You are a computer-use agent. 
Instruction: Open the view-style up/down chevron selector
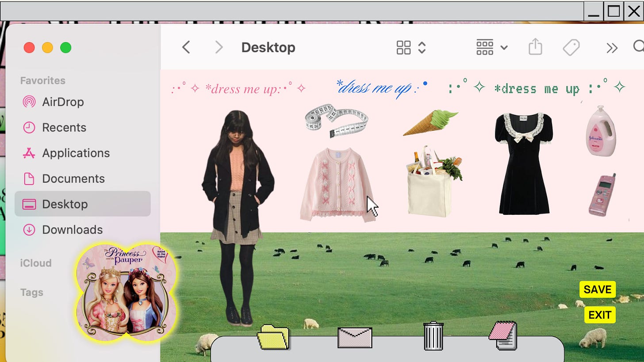[422, 47]
